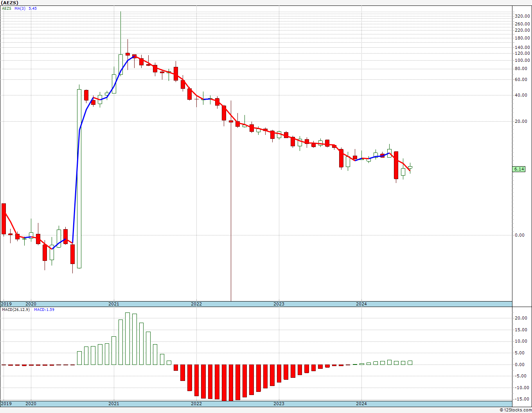This screenshot has width=532, height=413.
Task: Select 2020 on the MACD panel time axis
Action: click(x=31, y=404)
